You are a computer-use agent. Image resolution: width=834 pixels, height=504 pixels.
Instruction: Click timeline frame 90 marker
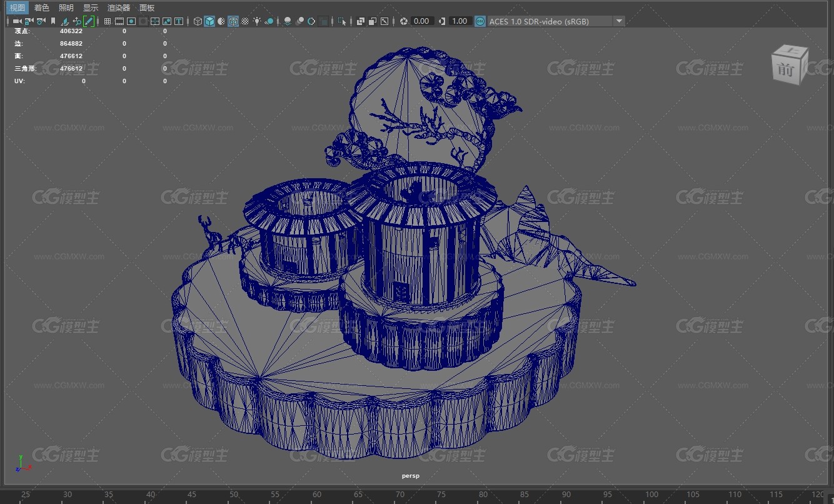(566, 495)
